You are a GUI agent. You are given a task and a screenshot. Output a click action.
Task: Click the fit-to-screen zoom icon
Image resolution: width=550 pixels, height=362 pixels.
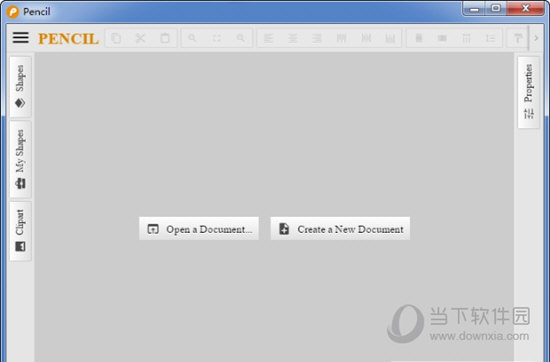[x=216, y=38]
